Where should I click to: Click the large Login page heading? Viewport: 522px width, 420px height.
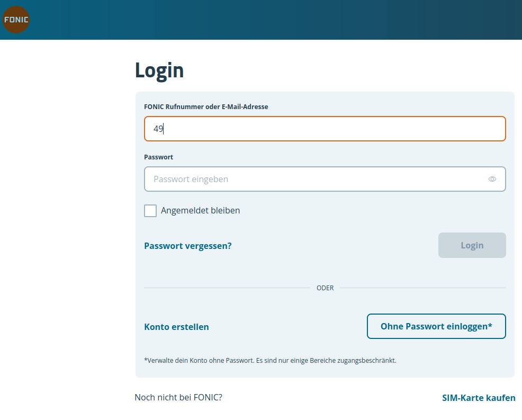(159, 70)
